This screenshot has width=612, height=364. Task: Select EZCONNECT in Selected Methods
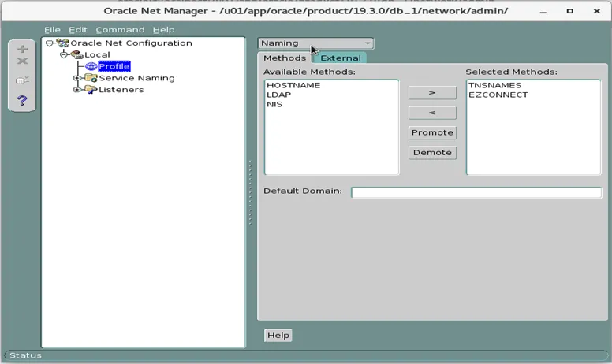[498, 95]
